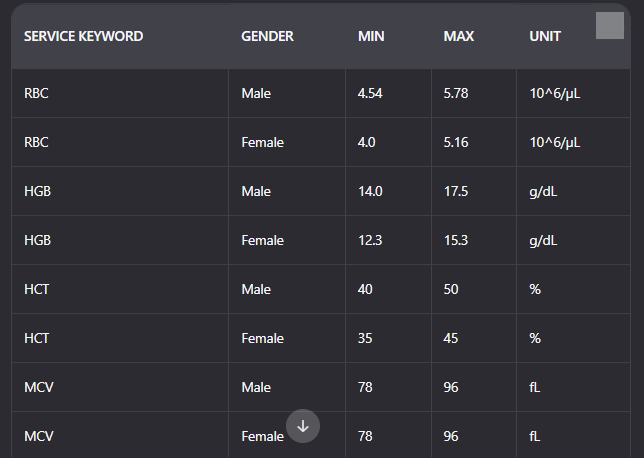Select the GENDER column header
This screenshot has height=458, width=644.
click(267, 36)
